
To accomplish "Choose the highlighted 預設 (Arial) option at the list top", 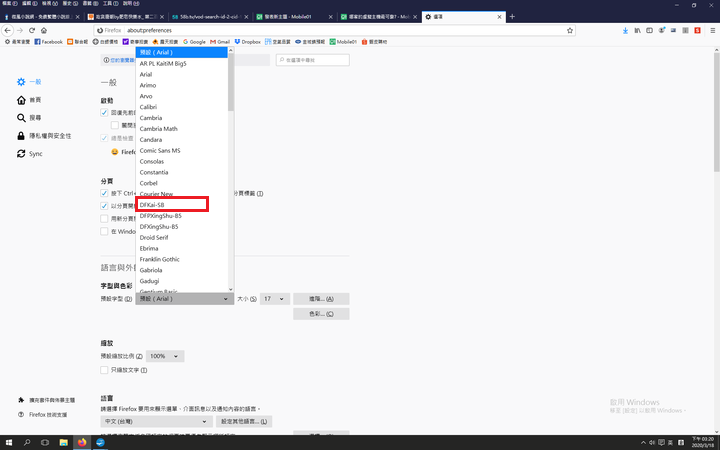I will coord(182,52).
